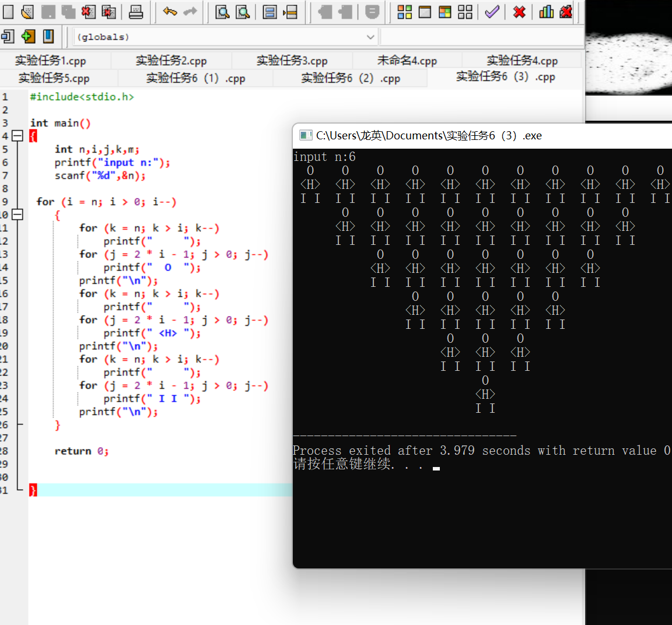
Task: Click the printf(" <H> ") line
Action: coord(152,333)
